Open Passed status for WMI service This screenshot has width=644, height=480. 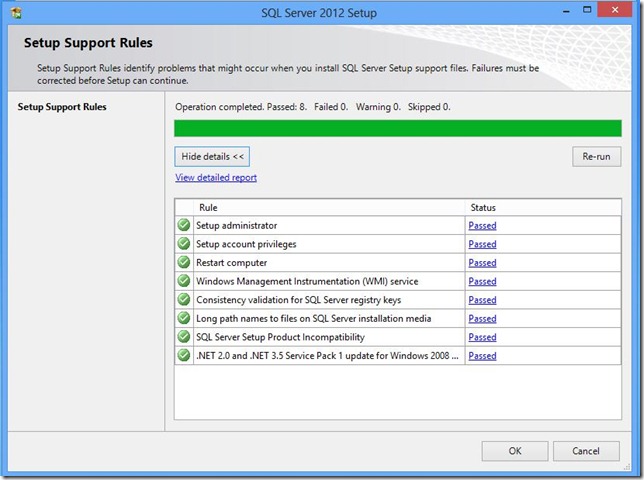click(482, 281)
